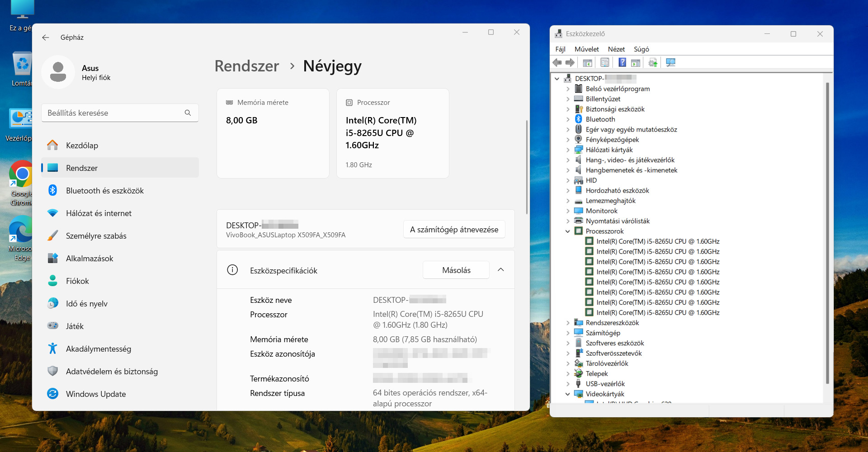Open Adatvédelem és biztonság settings
868x452 pixels.
pos(120,371)
